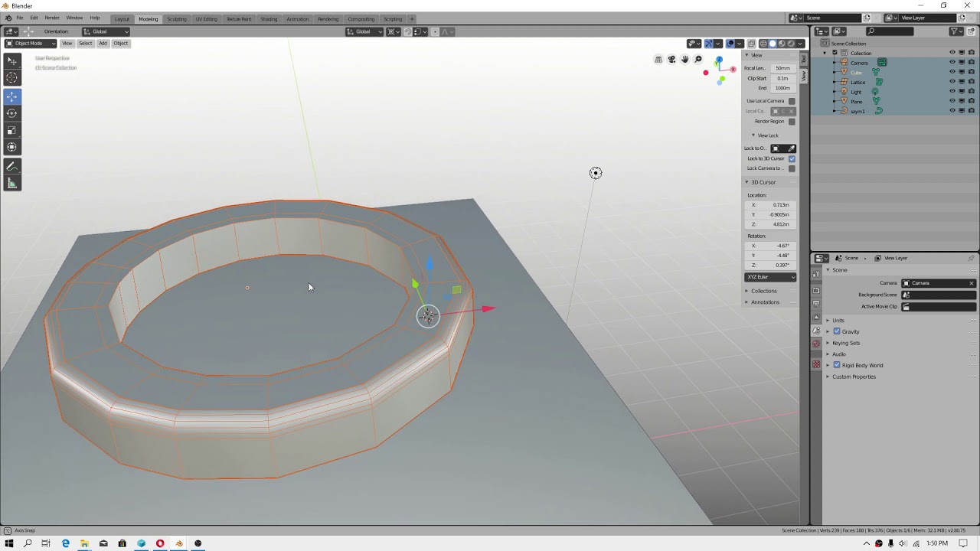Click the camera view icon in viewport
The width and height of the screenshot is (980, 551).
[x=671, y=60]
